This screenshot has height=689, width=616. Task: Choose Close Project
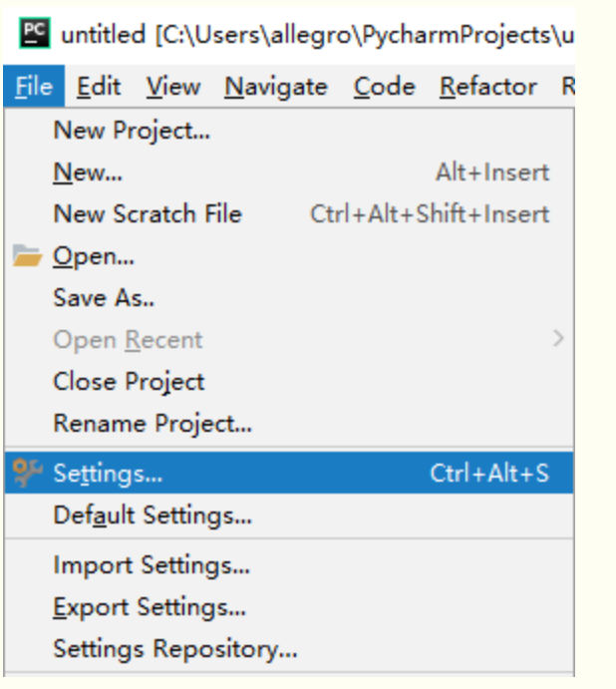tap(129, 382)
